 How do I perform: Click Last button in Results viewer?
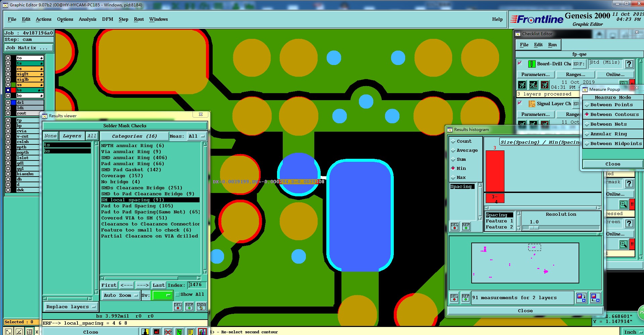coord(159,285)
